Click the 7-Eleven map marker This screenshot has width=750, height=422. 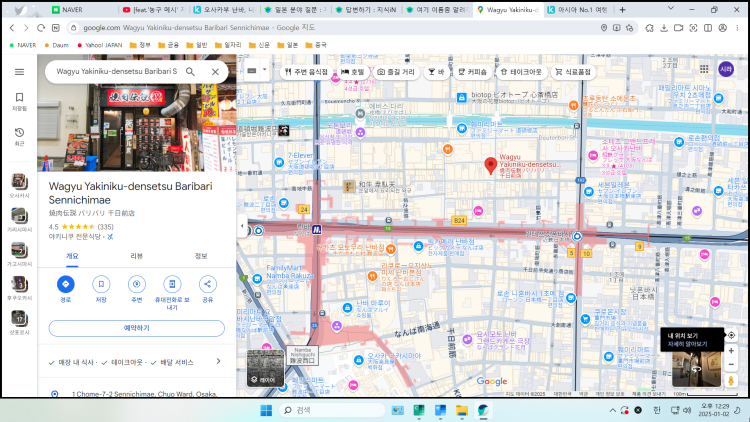point(279,163)
